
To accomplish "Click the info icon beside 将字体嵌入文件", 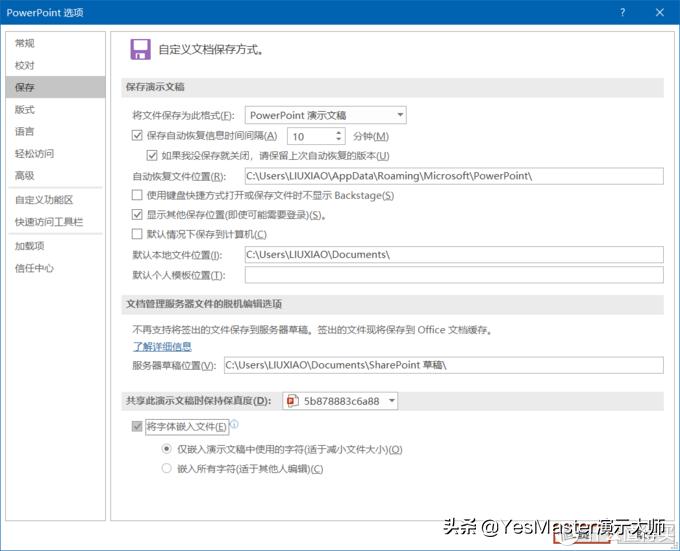I will tap(234, 424).
